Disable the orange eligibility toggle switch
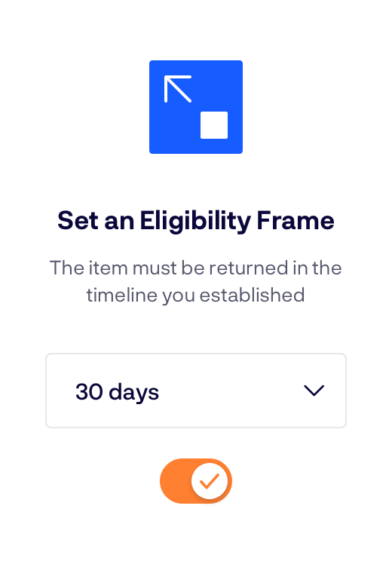Image resolution: width=392 pixels, height=564 pixels. coord(196,481)
